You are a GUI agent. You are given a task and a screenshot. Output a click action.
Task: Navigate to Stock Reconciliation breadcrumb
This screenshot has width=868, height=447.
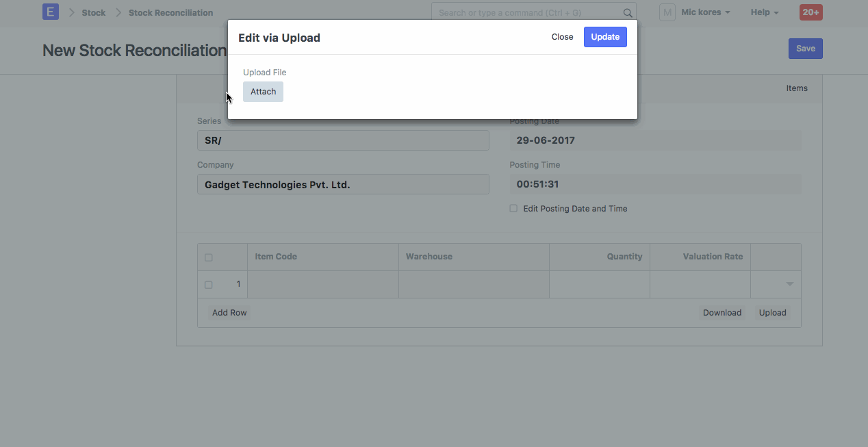tap(170, 12)
